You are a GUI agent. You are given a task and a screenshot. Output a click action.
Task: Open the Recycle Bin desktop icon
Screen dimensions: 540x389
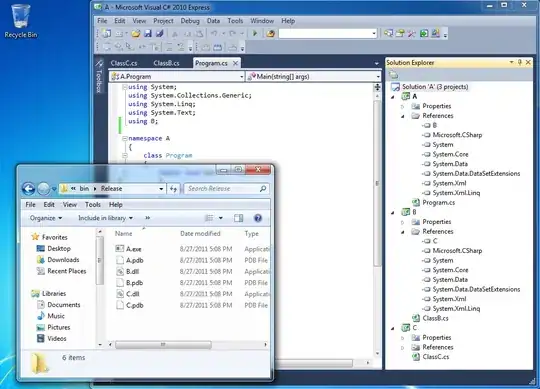pyautogui.click(x=21, y=21)
